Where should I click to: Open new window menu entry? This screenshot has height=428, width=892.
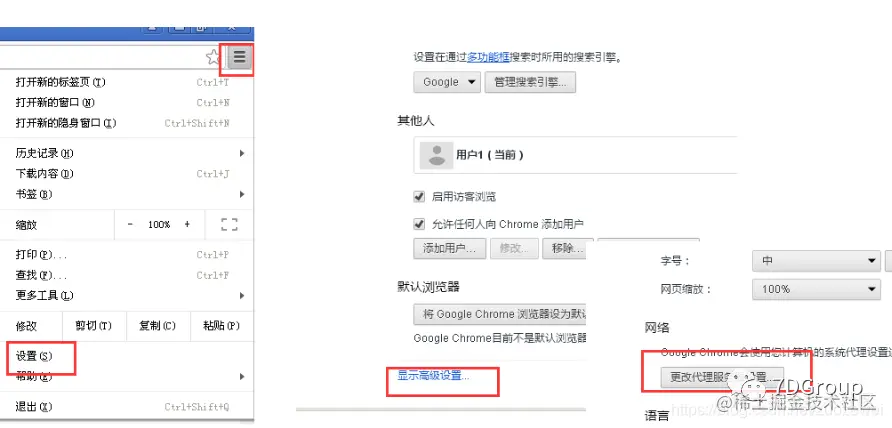(x=127, y=102)
